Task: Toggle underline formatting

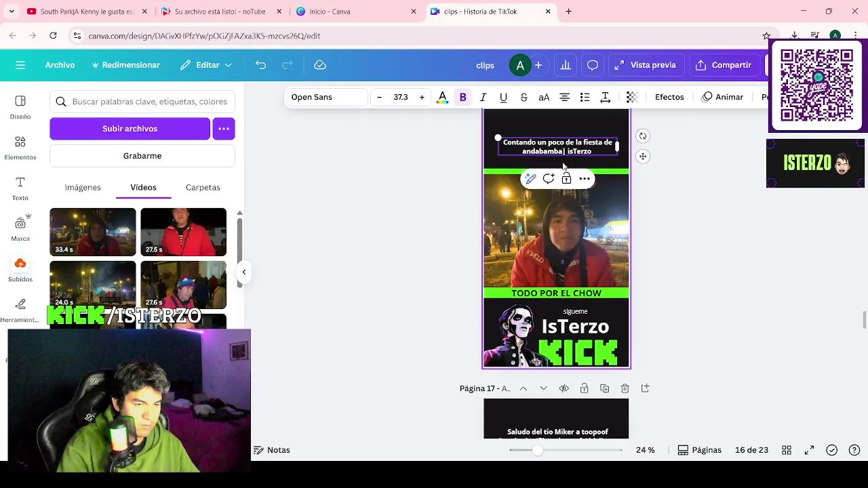Action: 503,97
